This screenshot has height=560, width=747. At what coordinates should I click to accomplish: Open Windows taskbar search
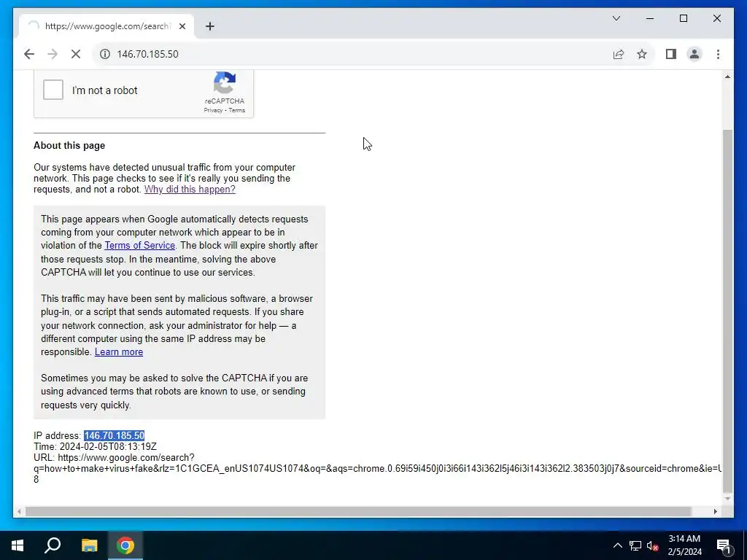53,545
